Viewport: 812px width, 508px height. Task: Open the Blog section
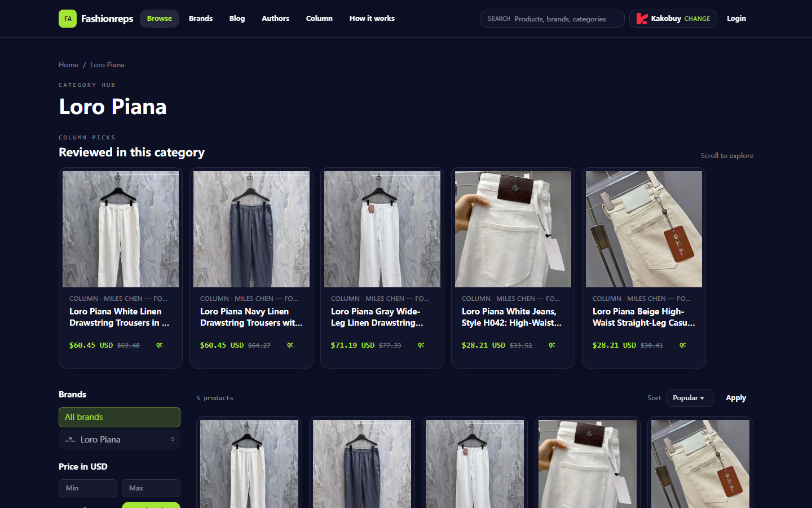point(237,19)
